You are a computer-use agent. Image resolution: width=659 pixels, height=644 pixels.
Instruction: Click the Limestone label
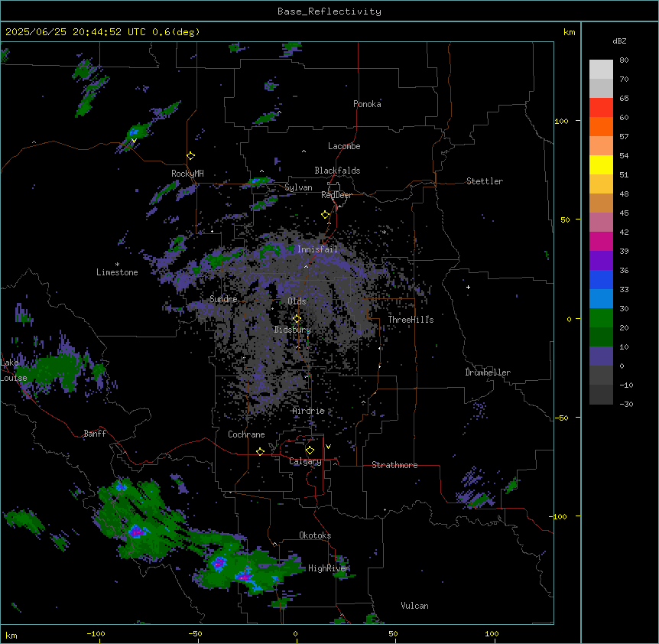click(x=117, y=272)
